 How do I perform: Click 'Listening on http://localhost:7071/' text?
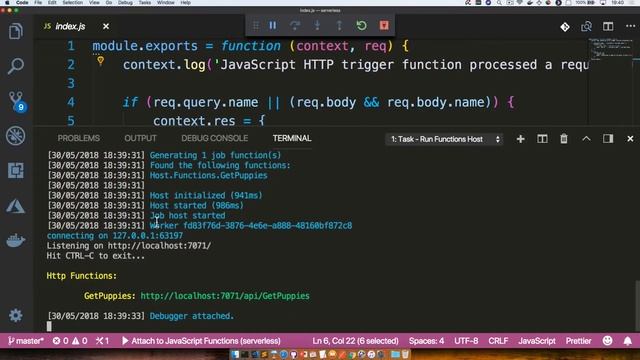129,246
